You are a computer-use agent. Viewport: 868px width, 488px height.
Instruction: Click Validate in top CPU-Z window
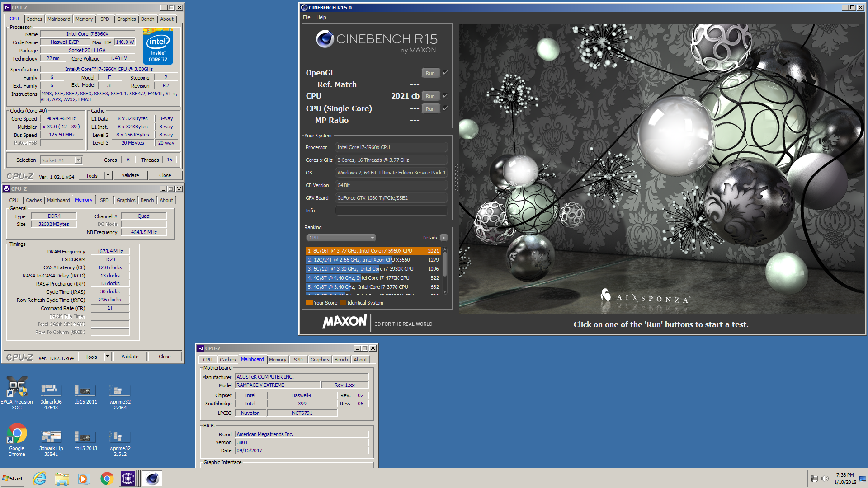pyautogui.click(x=130, y=175)
